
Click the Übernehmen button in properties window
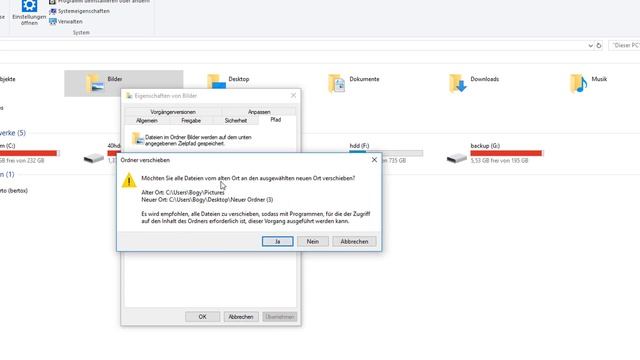280,317
